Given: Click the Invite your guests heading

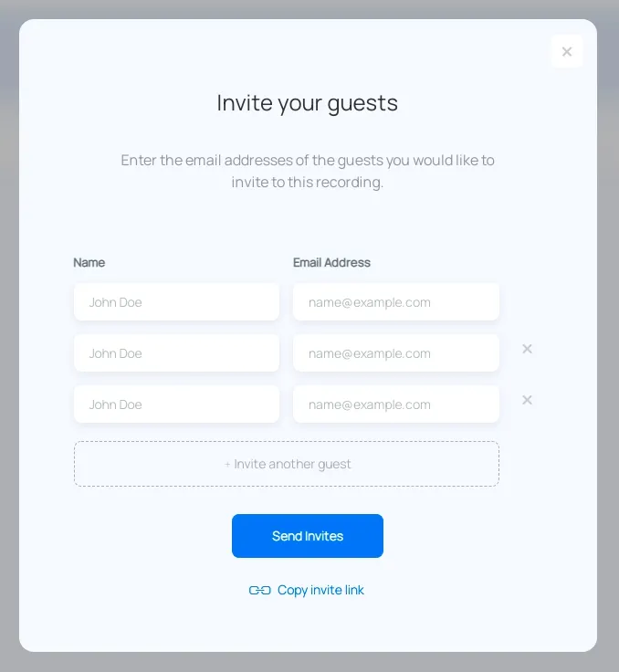Looking at the screenshot, I should pyautogui.click(x=307, y=103).
